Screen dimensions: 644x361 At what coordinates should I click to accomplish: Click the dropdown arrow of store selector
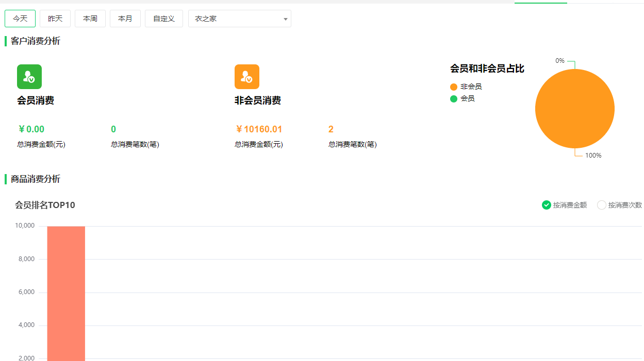285,19
